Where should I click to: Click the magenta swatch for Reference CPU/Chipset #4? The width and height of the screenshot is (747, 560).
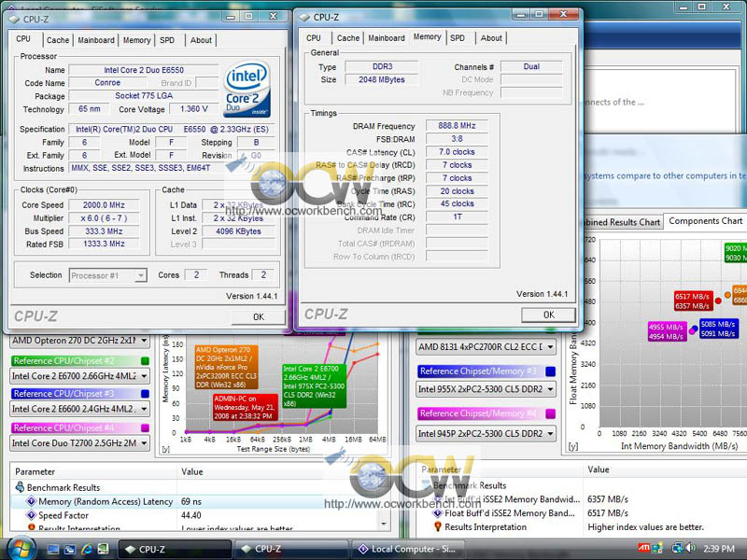point(146,428)
